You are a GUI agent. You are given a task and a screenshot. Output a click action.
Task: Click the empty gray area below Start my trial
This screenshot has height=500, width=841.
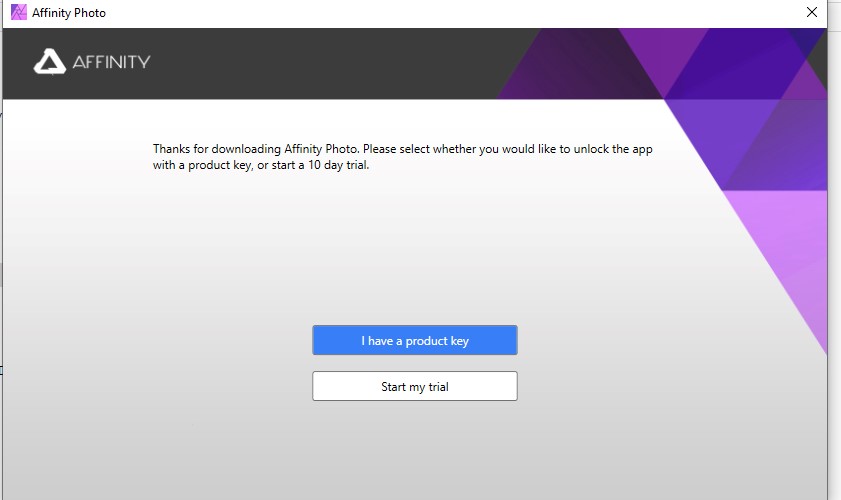[414, 450]
